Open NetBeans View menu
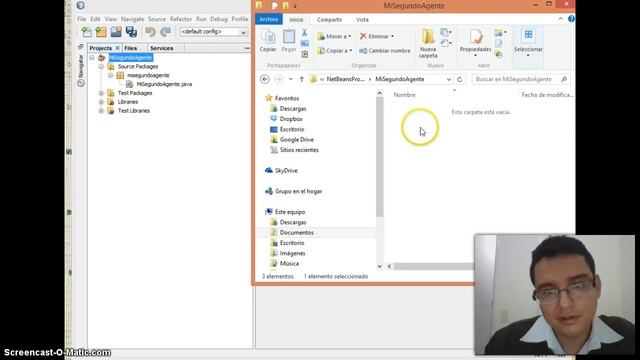 point(111,19)
